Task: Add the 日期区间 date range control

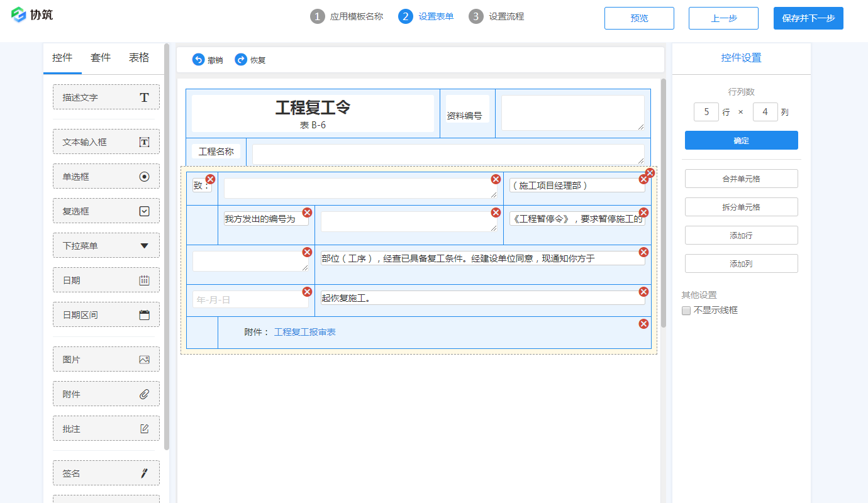Action: (106, 314)
